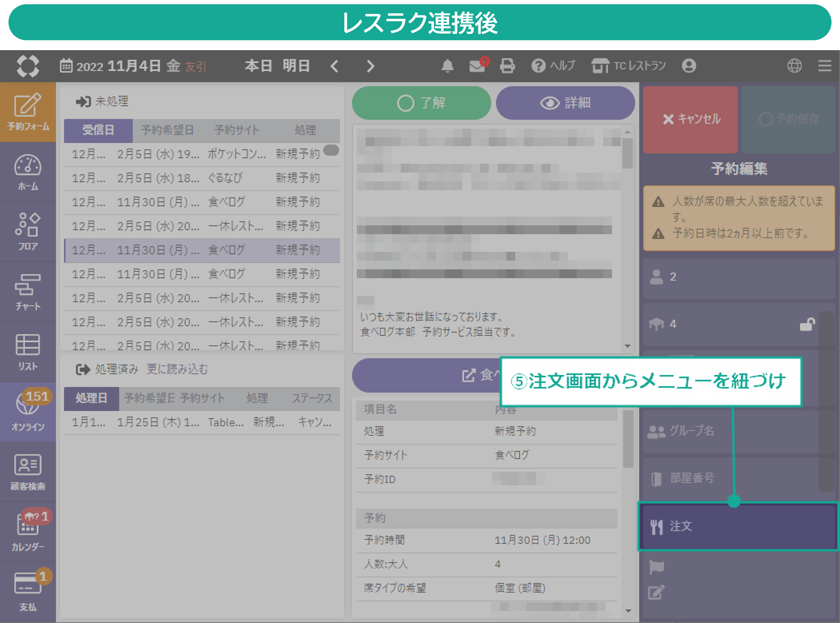The image size is (840, 623).
Task: Go to the next day arrow
Action: coord(371,66)
